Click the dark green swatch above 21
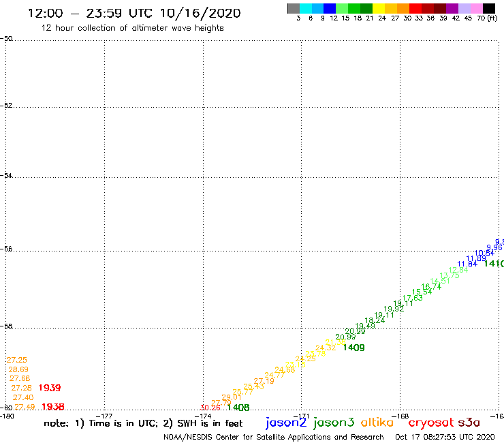This screenshot has height=443, width=504. pyautogui.click(x=366, y=9)
